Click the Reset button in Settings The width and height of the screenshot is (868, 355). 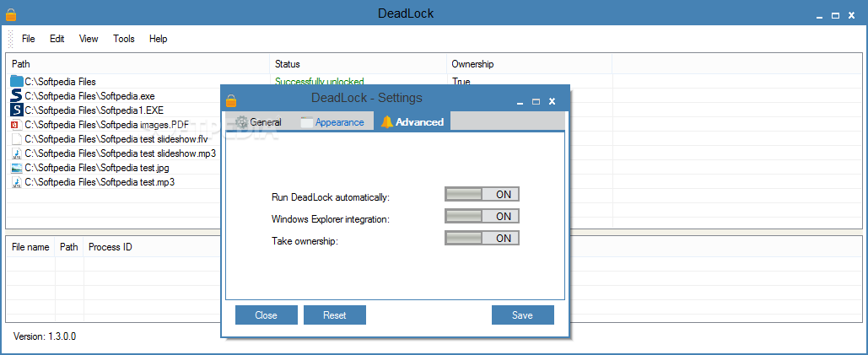pyautogui.click(x=335, y=315)
